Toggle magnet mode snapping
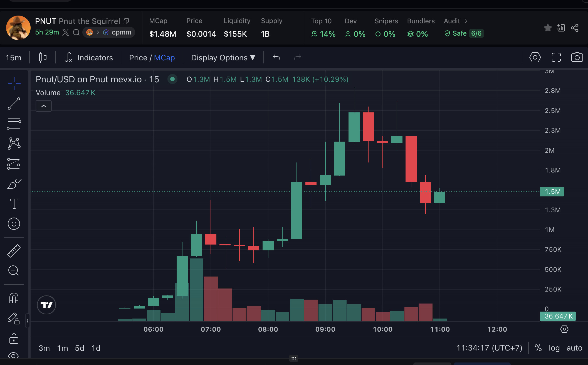Viewport: 588px width, 365px height. [x=14, y=298]
